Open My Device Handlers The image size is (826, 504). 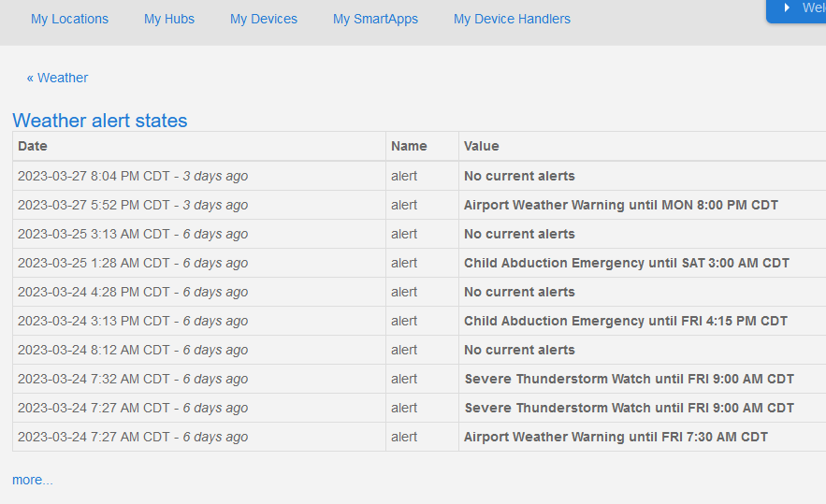click(x=512, y=19)
